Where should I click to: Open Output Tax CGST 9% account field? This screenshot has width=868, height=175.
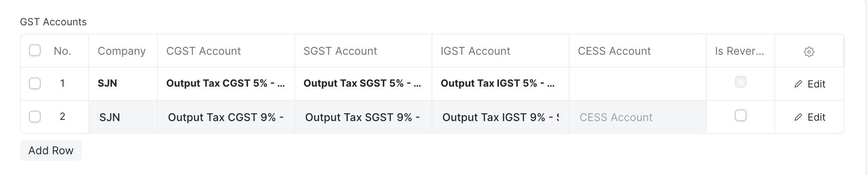click(226, 117)
